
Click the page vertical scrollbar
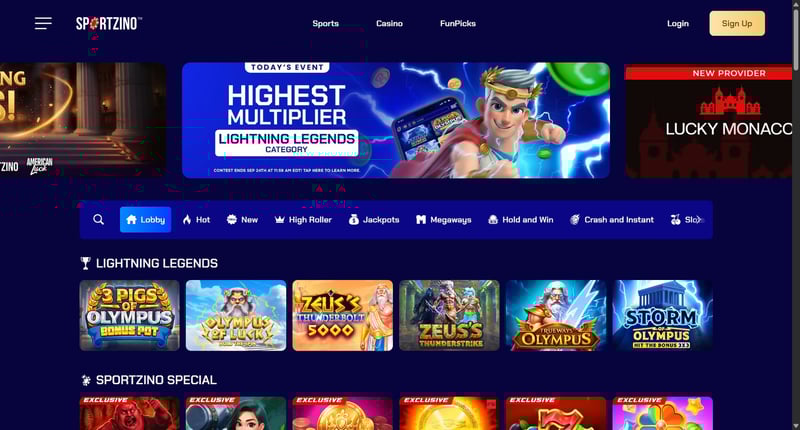pyautogui.click(x=796, y=215)
